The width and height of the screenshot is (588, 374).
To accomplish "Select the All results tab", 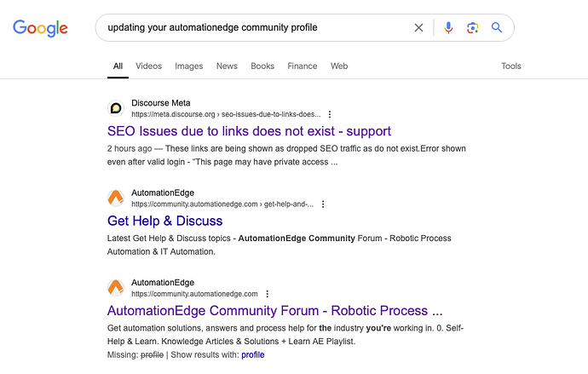I will (118, 66).
